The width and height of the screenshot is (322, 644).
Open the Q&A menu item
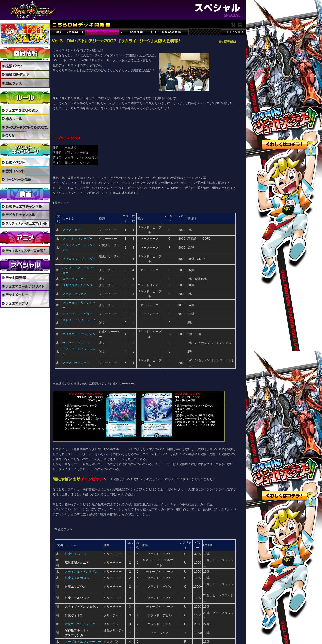point(25,136)
